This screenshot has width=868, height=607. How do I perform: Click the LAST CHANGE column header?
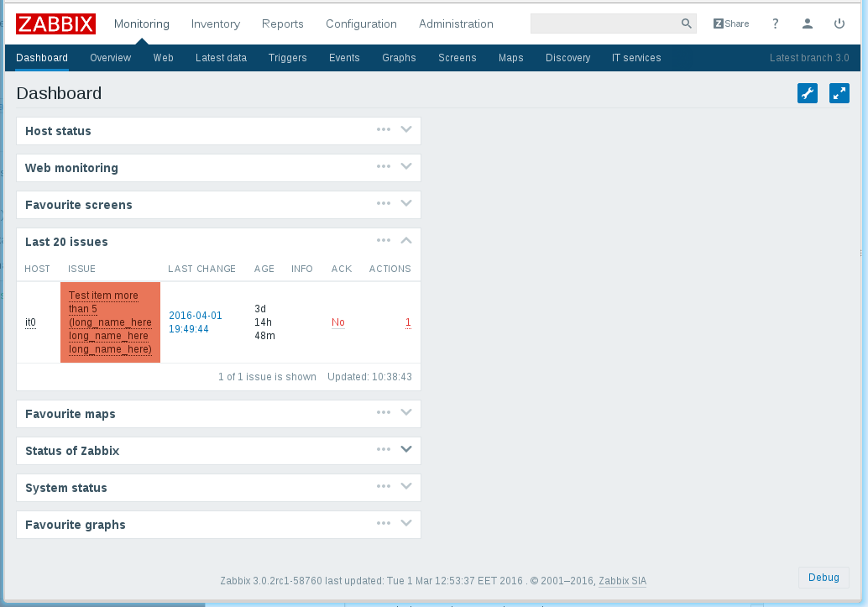click(201, 269)
